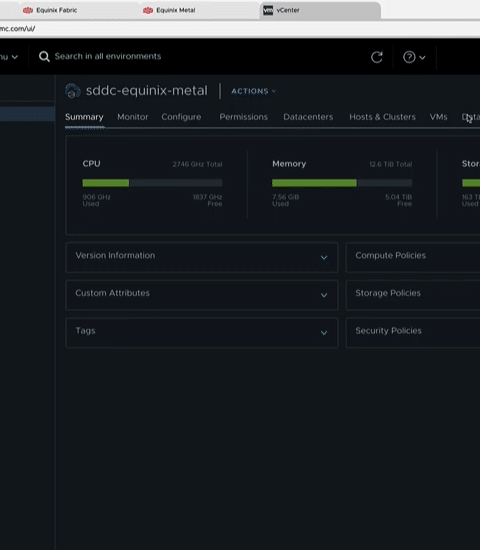Open the Permissions tab
The image size is (480, 550).
244,117
